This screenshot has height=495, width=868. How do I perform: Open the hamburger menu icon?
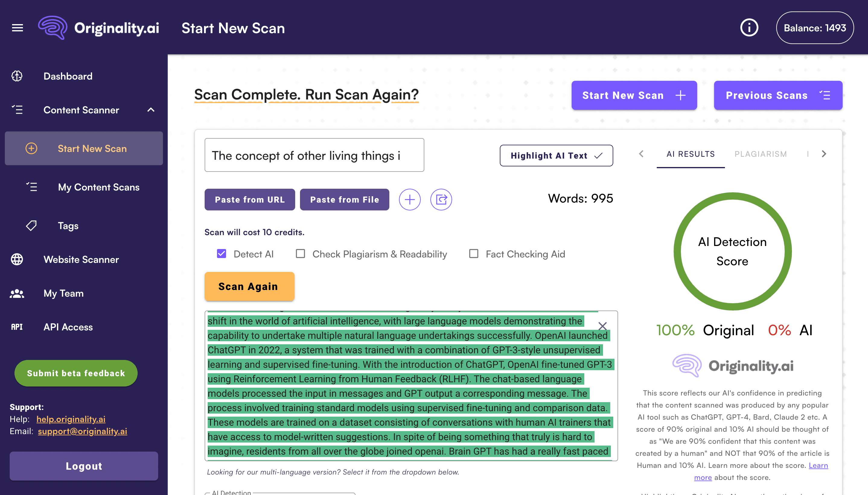[x=17, y=28]
